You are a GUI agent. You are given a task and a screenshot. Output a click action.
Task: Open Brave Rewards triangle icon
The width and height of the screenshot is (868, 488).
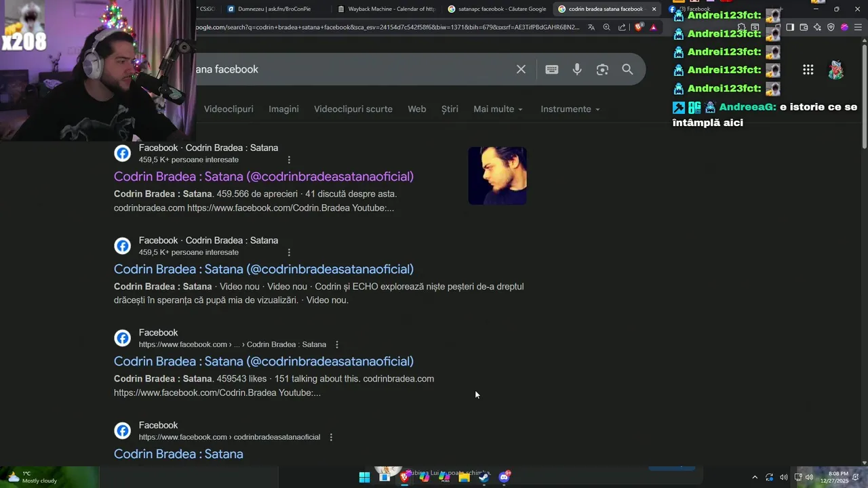(653, 27)
